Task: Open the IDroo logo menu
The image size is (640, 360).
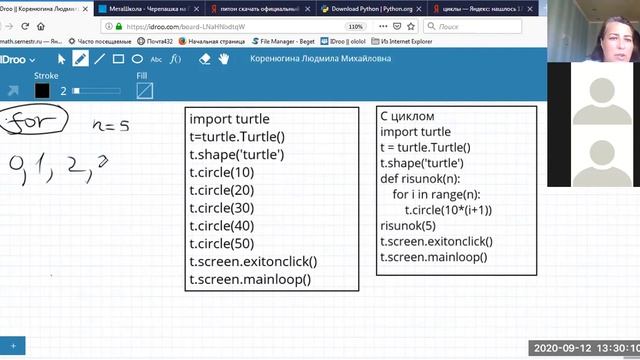Action: [x=17, y=60]
